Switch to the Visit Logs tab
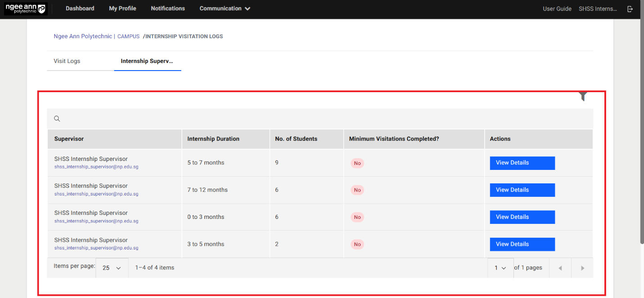 pos(67,61)
